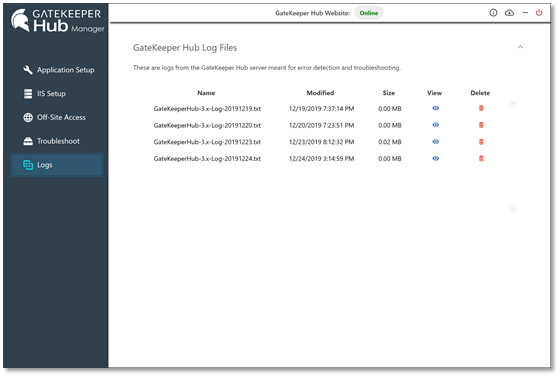Click the 0.02 MB size value
The height and width of the screenshot is (377, 560).
390,142
